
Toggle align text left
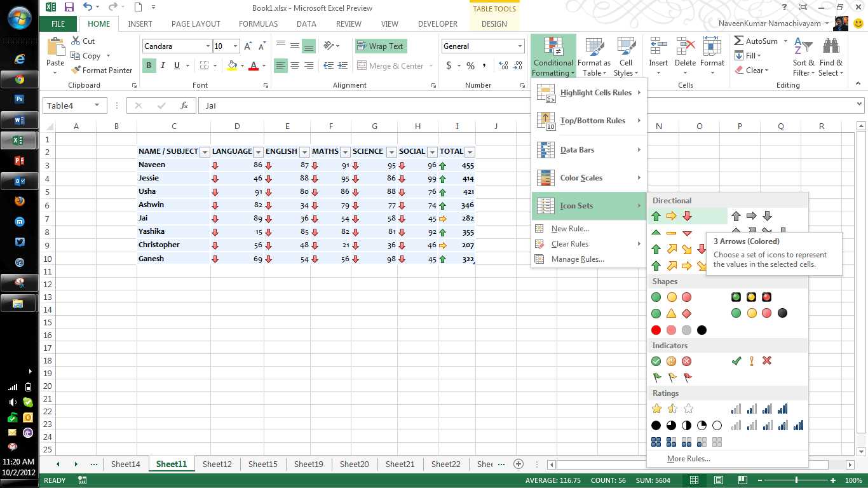click(x=281, y=65)
